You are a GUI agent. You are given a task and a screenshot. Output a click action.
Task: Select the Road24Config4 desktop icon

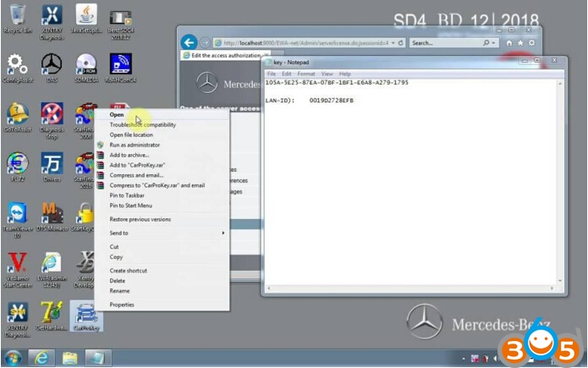coord(120,69)
